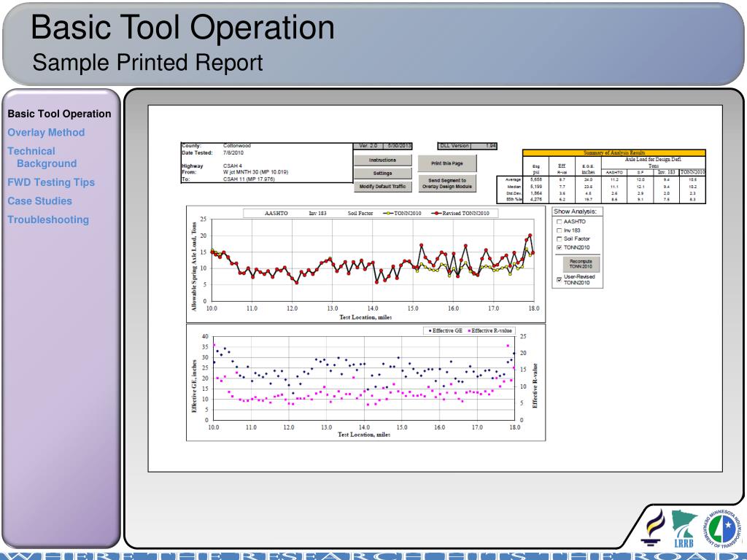Click Print this Page button

coord(447,163)
